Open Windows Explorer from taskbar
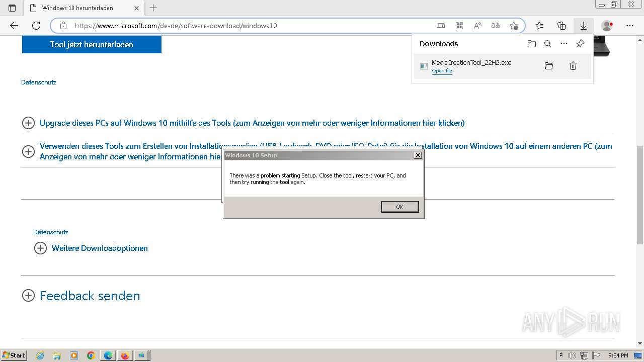Screen dimensions: 644x362 57,355
